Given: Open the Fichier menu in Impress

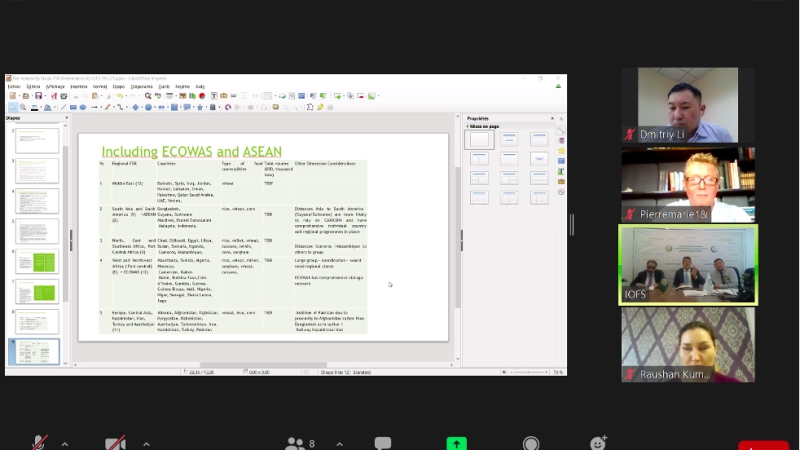Looking at the screenshot, I should click(x=15, y=87).
